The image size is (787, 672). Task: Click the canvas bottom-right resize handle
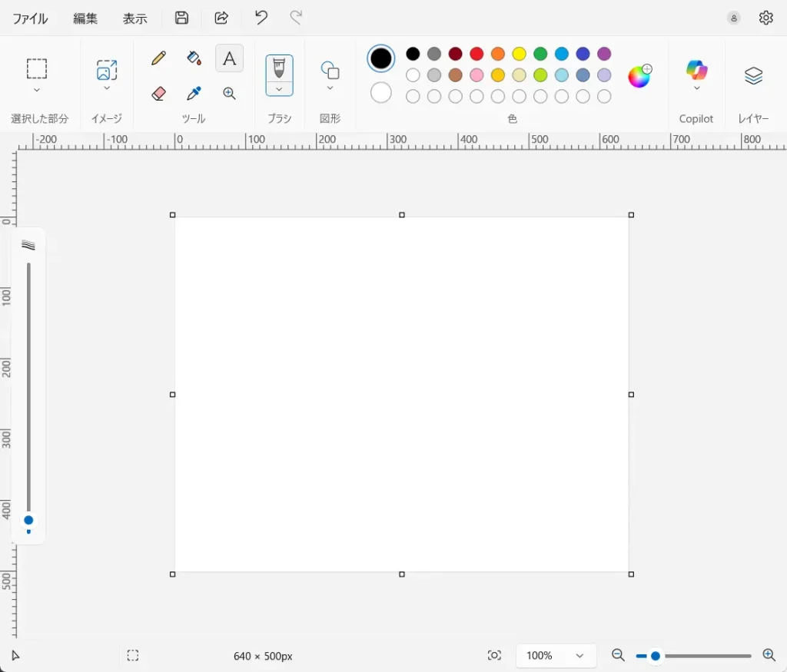tap(632, 574)
